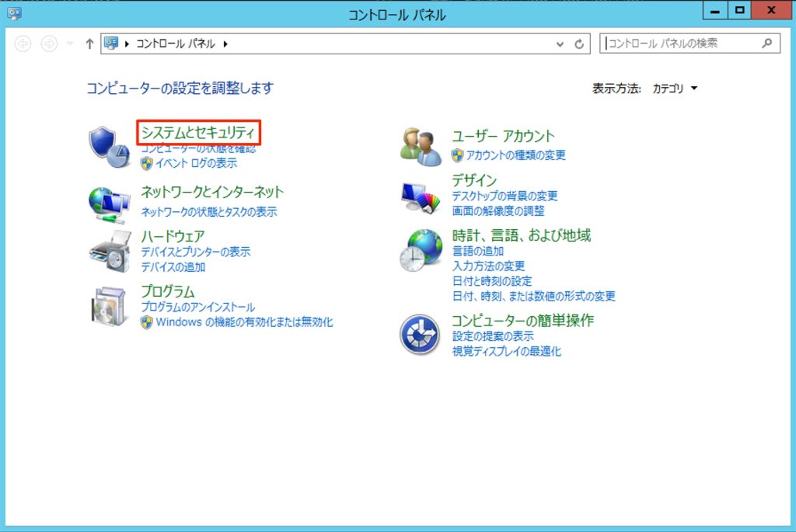Open the System and Security shield icon
The height and width of the screenshot is (532, 796).
[x=109, y=147]
